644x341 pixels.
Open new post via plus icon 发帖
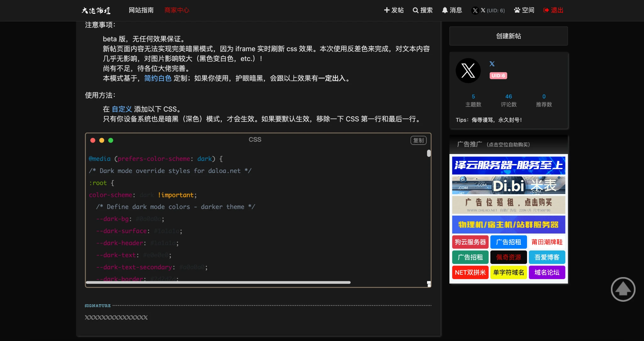[x=394, y=10]
